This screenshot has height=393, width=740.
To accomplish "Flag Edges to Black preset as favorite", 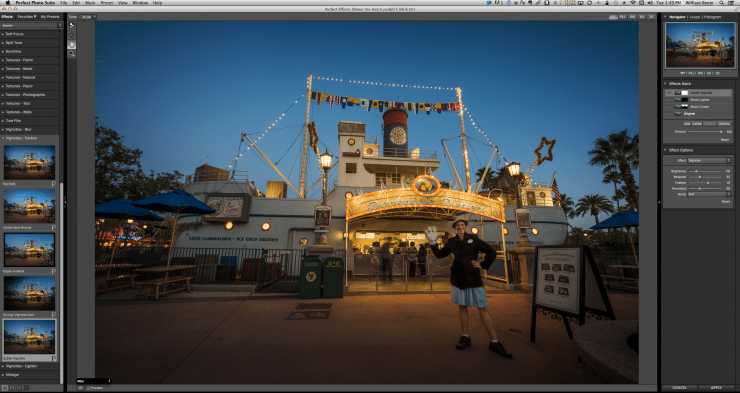I will 53,271.
